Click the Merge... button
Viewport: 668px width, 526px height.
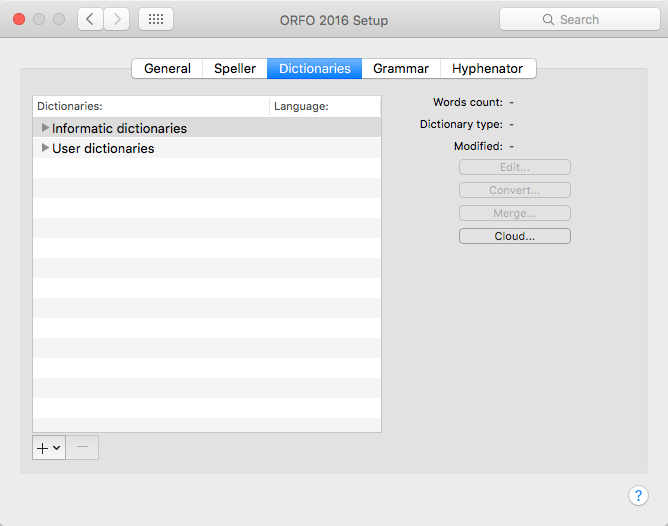515,213
